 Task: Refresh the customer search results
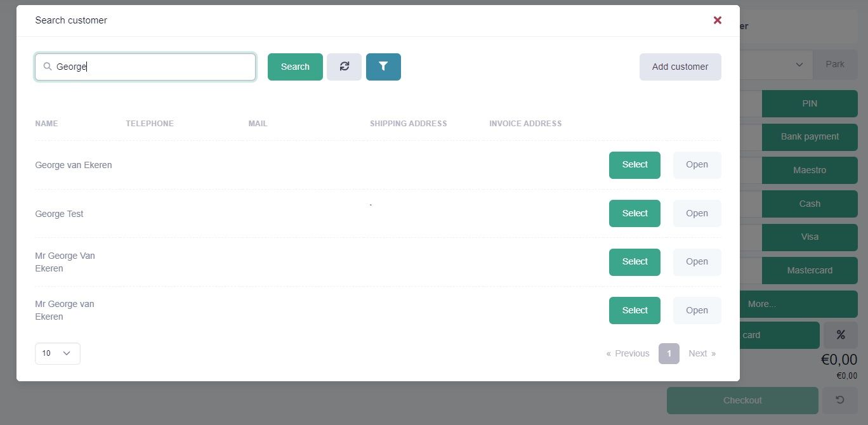pyautogui.click(x=344, y=67)
